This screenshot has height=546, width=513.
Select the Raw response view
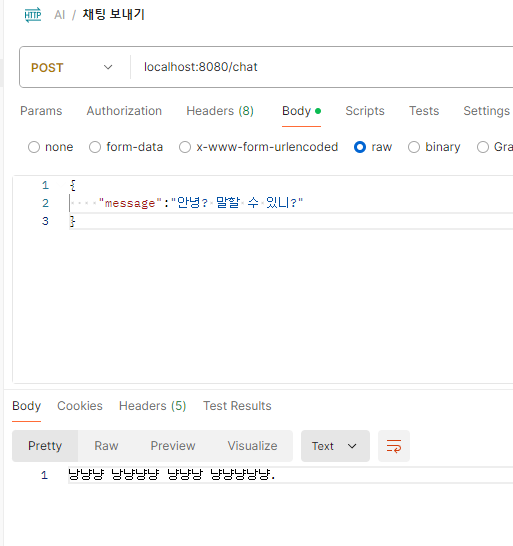point(106,446)
